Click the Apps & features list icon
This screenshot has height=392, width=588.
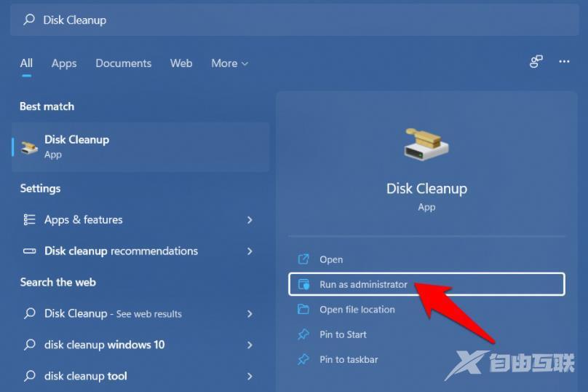point(30,219)
